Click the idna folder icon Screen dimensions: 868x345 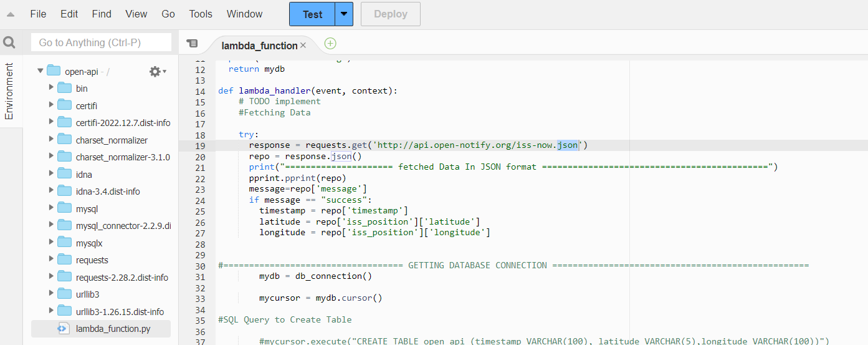(x=65, y=174)
